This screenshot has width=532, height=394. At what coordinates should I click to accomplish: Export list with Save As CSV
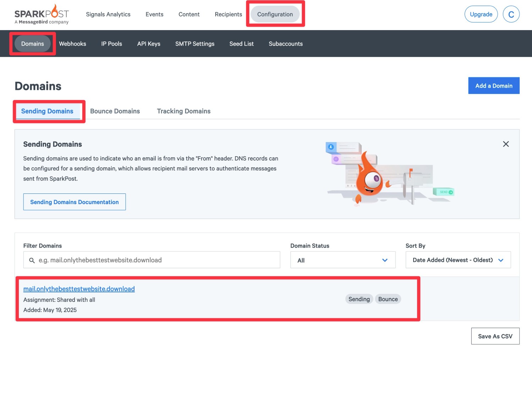pos(495,336)
